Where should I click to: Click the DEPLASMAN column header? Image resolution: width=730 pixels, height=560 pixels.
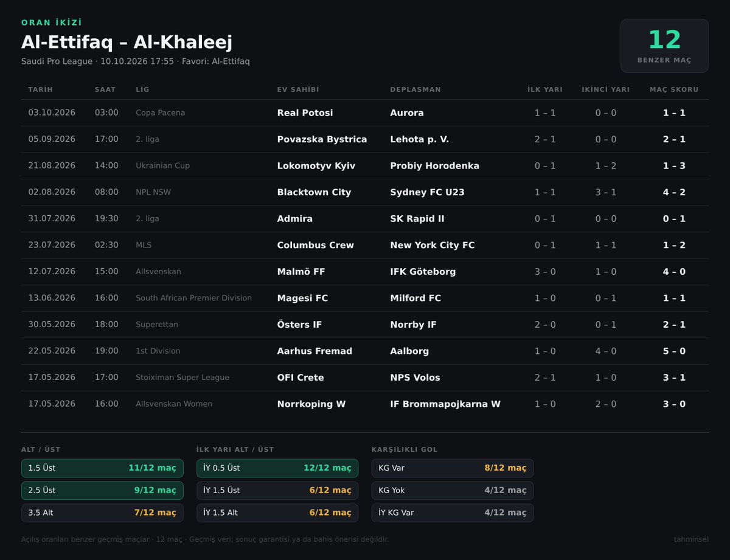[x=415, y=89]
